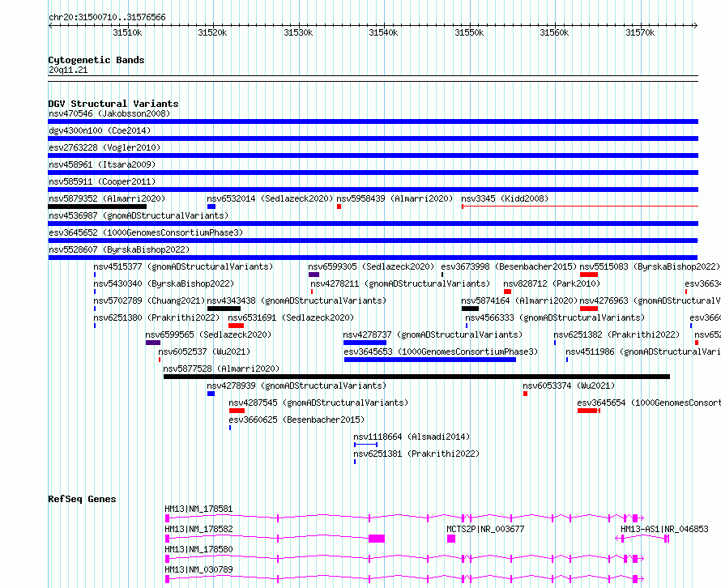Image resolution: width=721 pixels, height=588 pixels.
Task: Select the esv2763228 (Vogler2010) label
Action: pos(105,147)
